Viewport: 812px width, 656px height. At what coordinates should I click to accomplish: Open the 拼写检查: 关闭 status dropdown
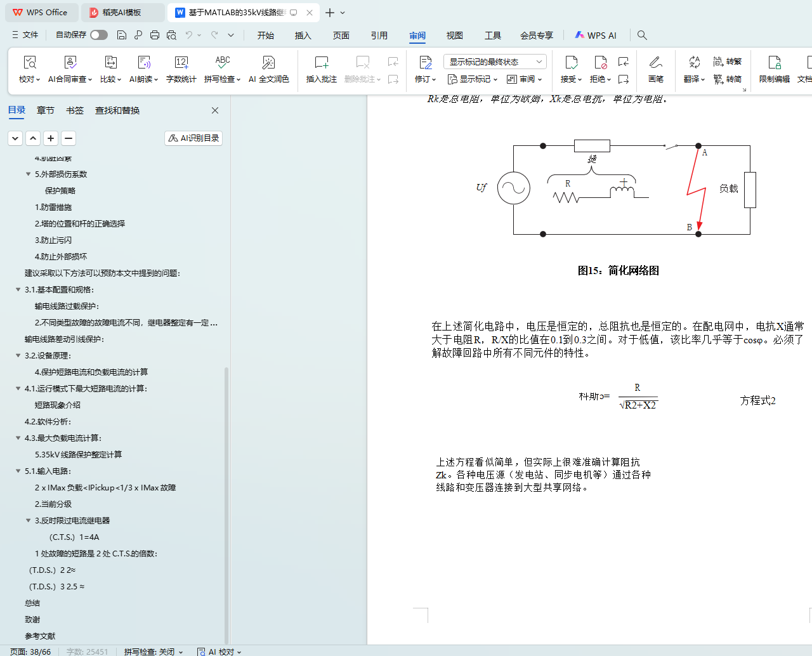click(x=154, y=652)
